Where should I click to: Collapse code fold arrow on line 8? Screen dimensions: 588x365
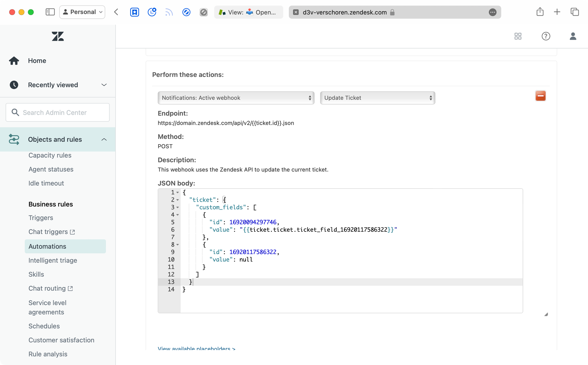point(178,245)
